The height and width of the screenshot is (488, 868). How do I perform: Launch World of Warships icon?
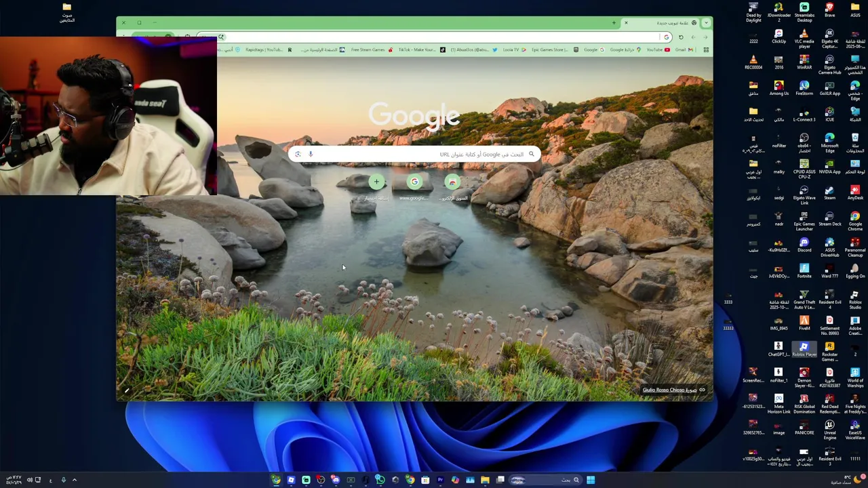[855, 378]
